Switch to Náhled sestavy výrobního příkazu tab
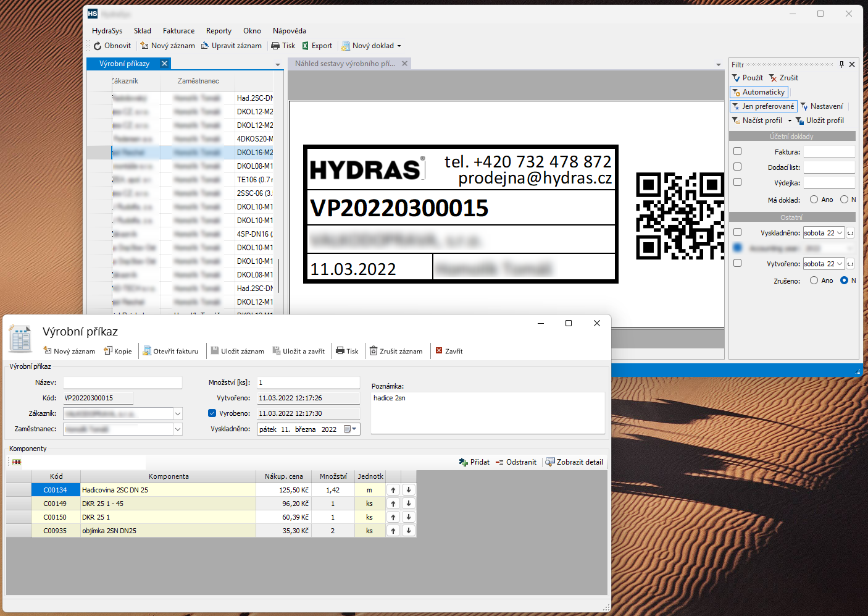The height and width of the screenshot is (616, 868). (x=344, y=64)
